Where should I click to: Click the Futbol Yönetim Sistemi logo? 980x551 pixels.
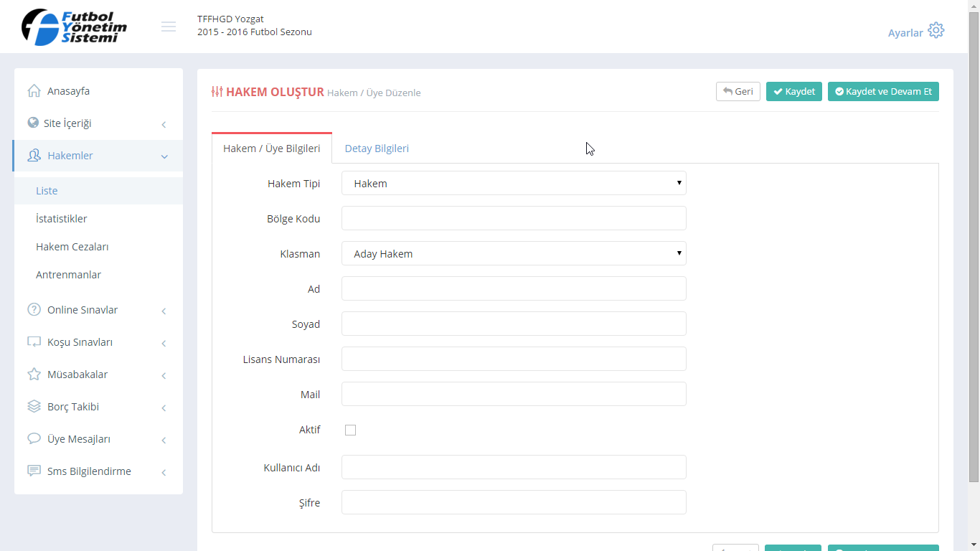(75, 27)
